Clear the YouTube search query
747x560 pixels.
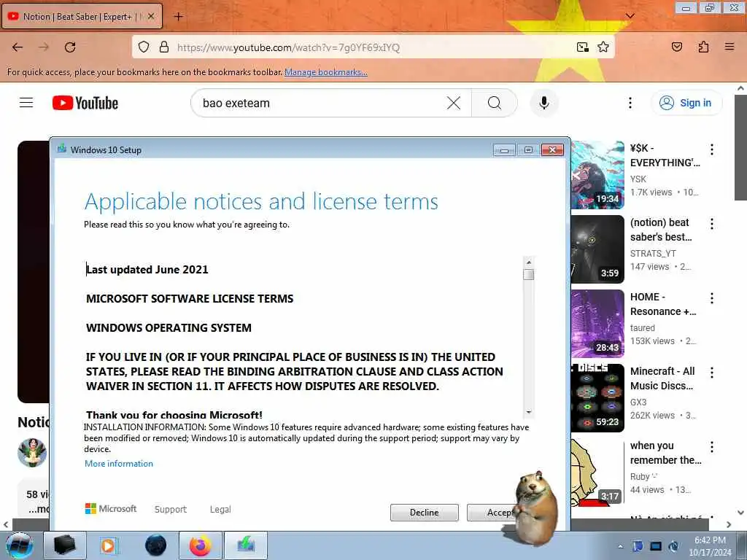[x=454, y=103]
